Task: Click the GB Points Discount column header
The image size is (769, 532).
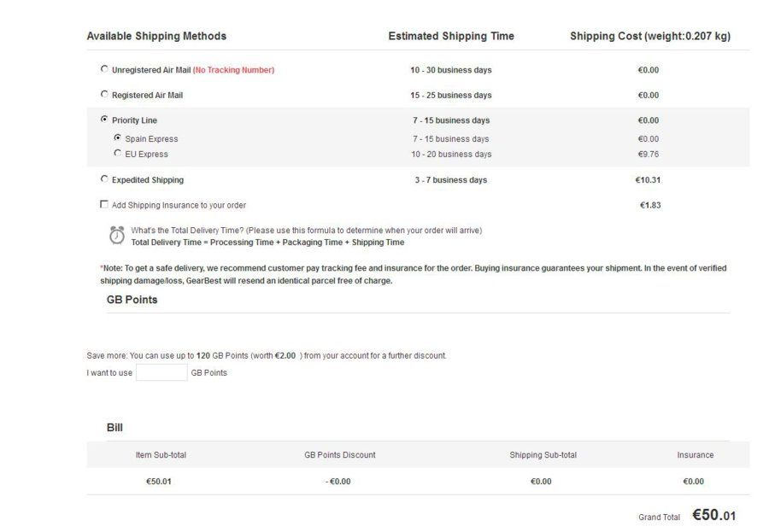Action: pos(340,455)
